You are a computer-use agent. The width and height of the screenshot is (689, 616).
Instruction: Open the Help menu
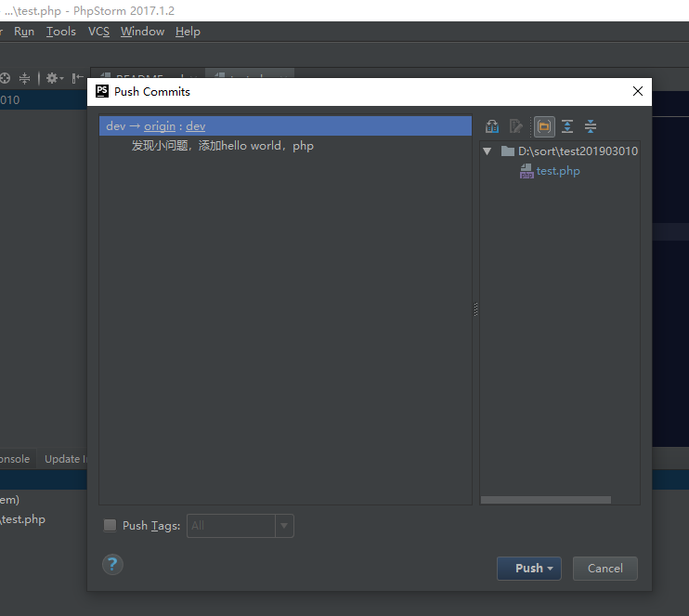click(188, 32)
